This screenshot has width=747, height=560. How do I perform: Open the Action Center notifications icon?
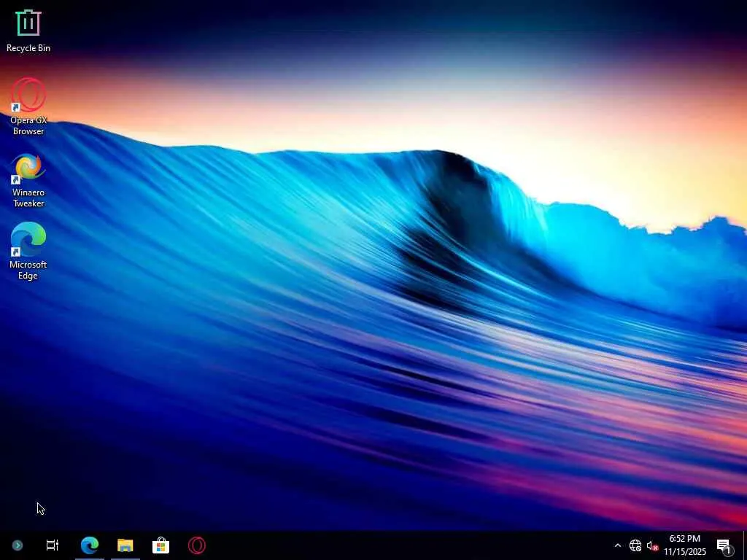[724, 545]
